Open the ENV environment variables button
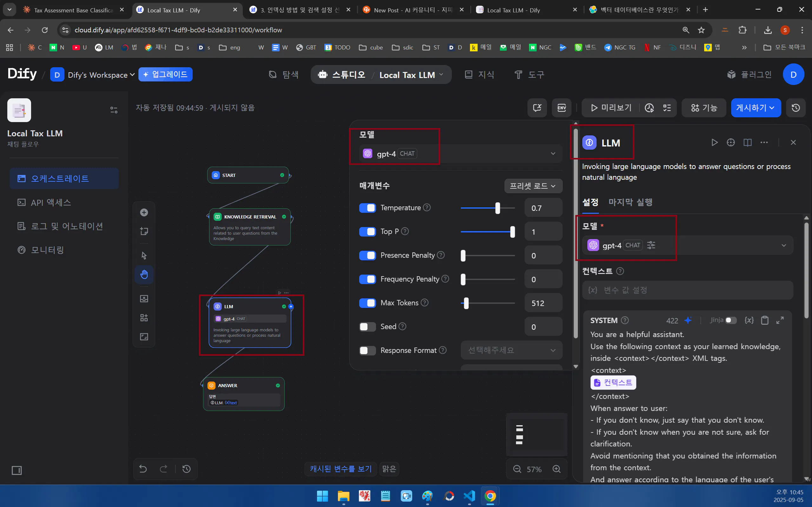Screen dimensions: 812x507 (x=561, y=107)
